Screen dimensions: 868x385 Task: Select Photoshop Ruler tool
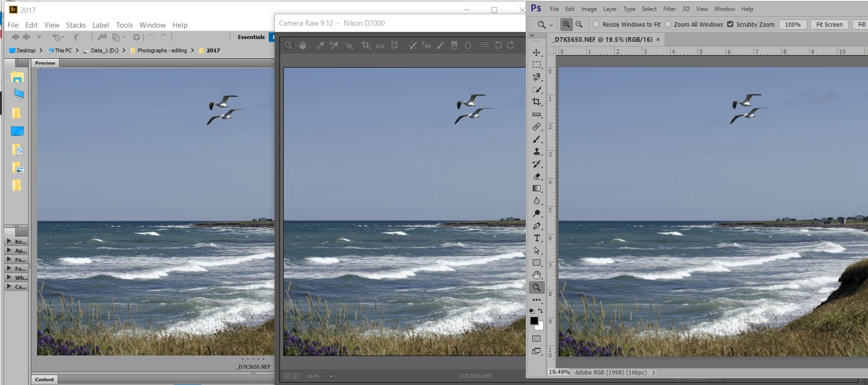[x=537, y=115]
